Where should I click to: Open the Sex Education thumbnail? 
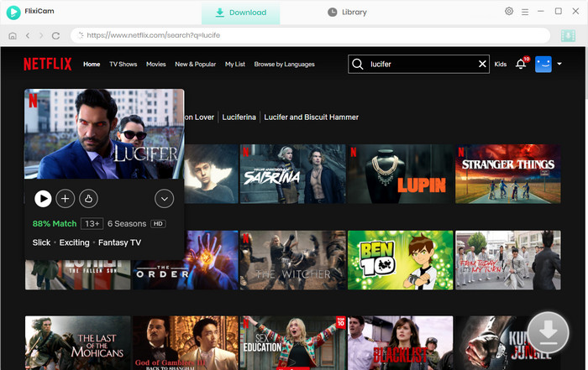(292, 343)
